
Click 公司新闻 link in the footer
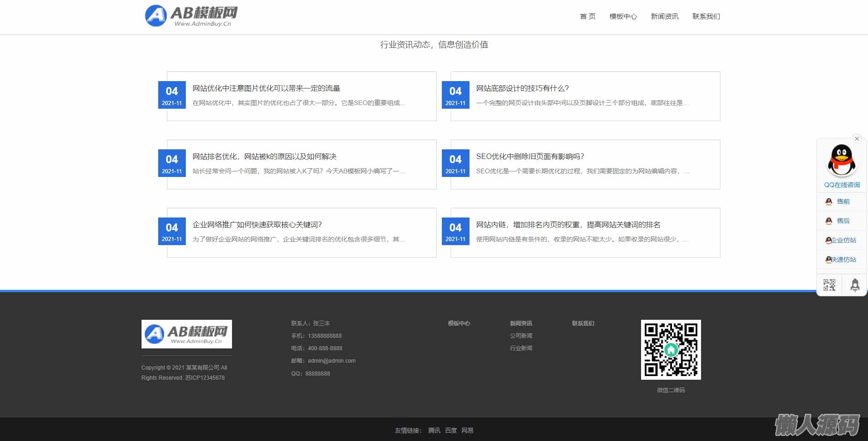pyautogui.click(x=521, y=336)
